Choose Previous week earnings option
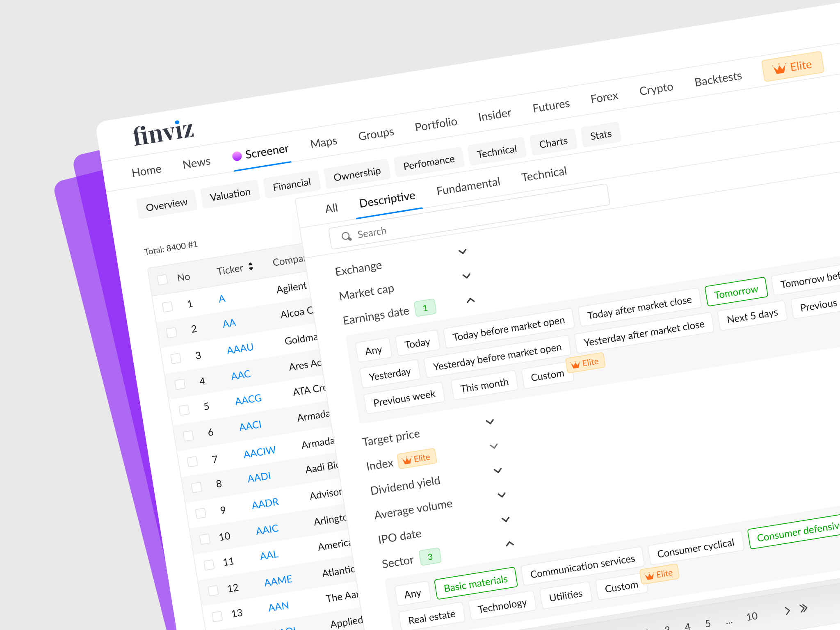The height and width of the screenshot is (630, 840). point(404,398)
